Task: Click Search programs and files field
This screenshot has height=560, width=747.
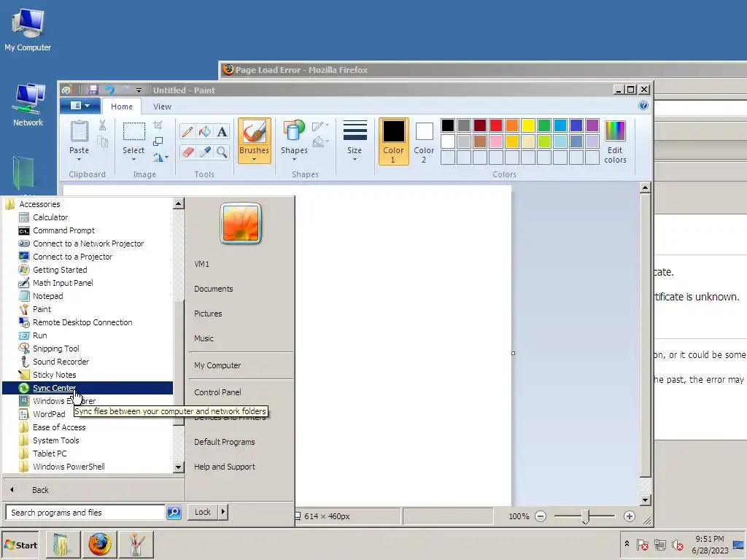Action: tap(86, 513)
